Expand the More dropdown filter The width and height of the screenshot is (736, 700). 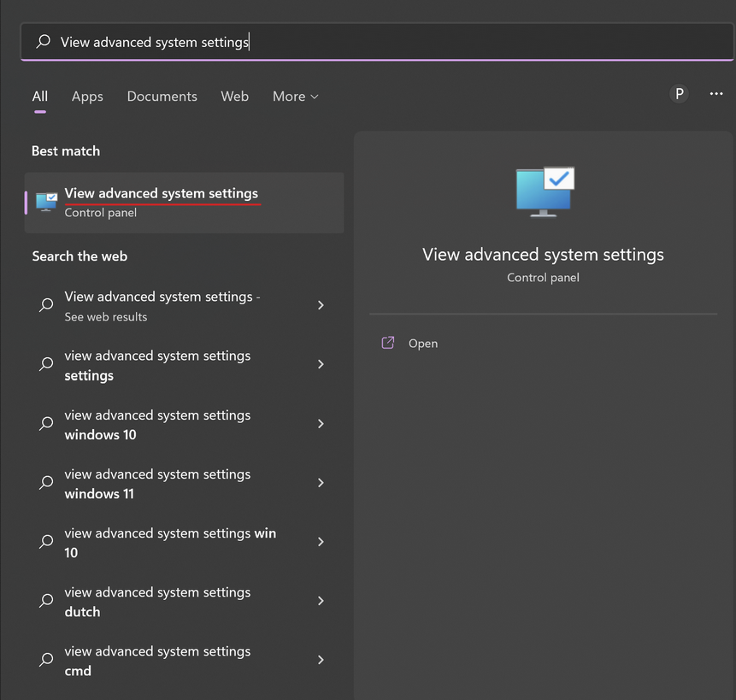point(295,97)
